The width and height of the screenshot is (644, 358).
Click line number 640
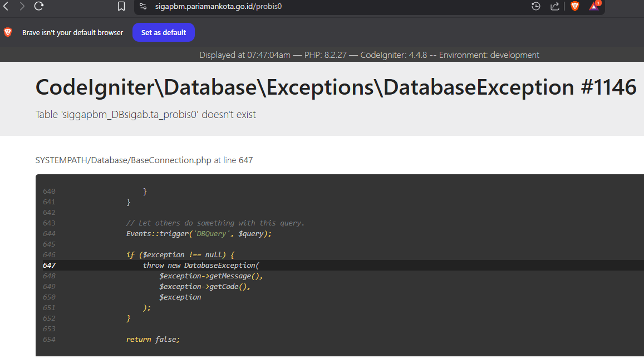click(49, 192)
